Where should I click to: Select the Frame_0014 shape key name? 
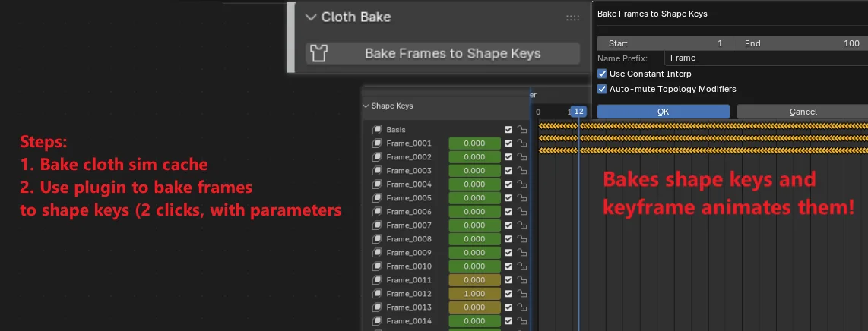click(x=408, y=321)
